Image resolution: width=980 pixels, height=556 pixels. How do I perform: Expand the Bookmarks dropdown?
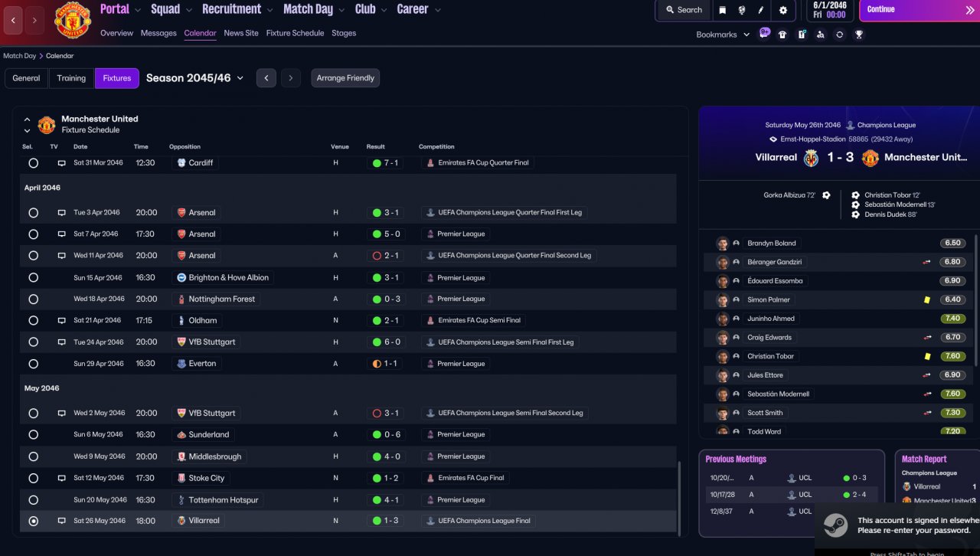[723, 34]
